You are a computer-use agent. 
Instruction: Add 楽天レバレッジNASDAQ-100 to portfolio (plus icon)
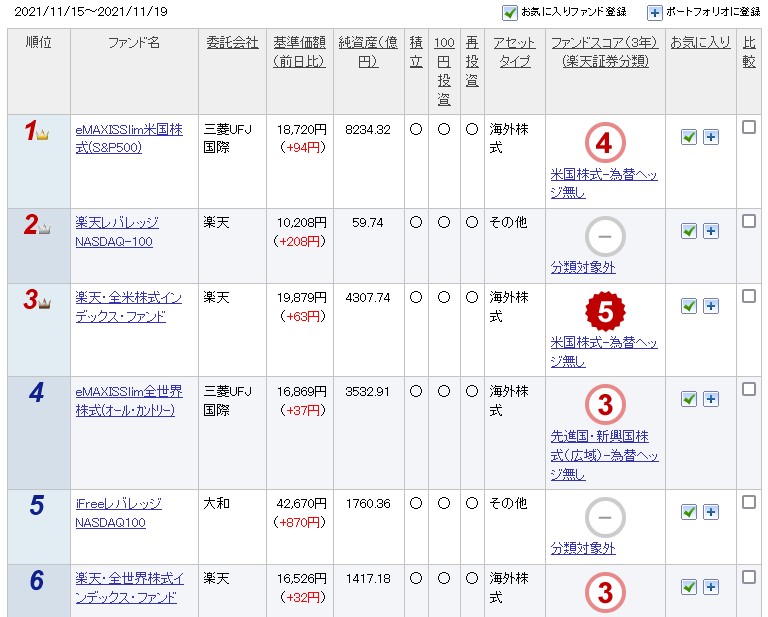pyautogui.click(x=711, y=231)
